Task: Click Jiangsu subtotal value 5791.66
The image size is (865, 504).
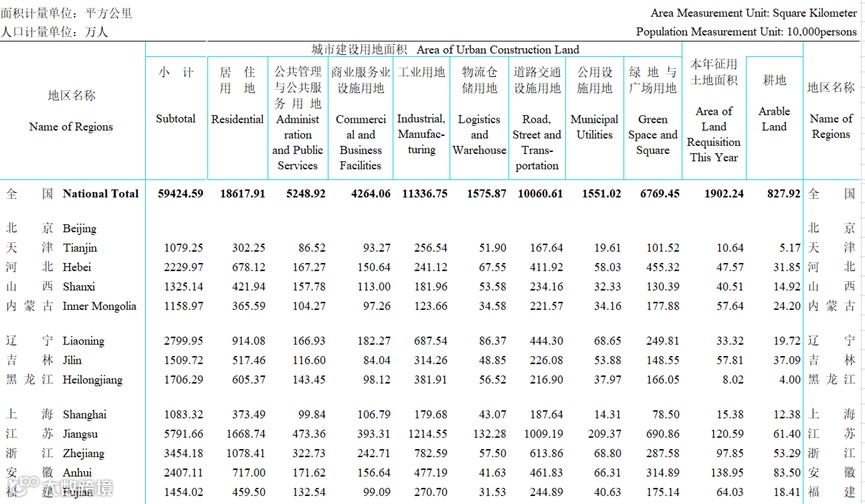Action: [183, 434]
